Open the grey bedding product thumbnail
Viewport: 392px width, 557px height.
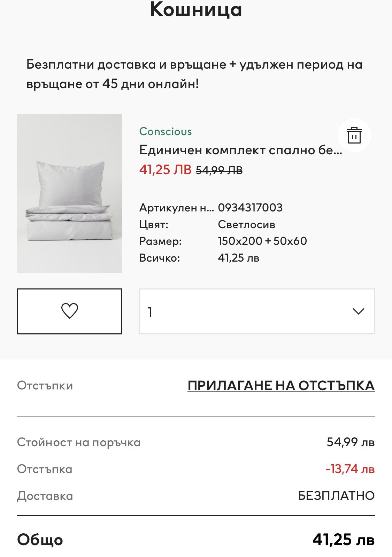pyautogui.click(x=69, y=193)
